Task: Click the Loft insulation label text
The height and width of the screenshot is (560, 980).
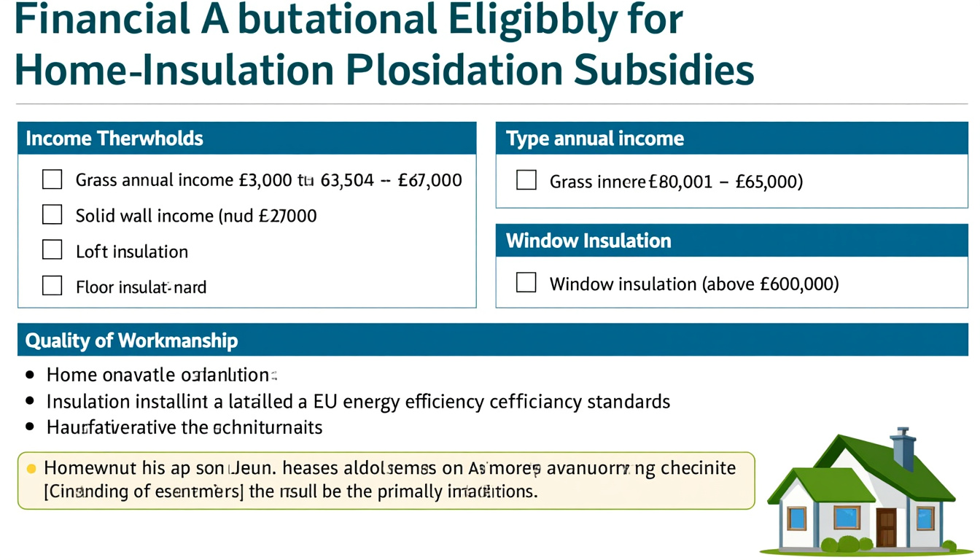Action: tap(132, 252)
